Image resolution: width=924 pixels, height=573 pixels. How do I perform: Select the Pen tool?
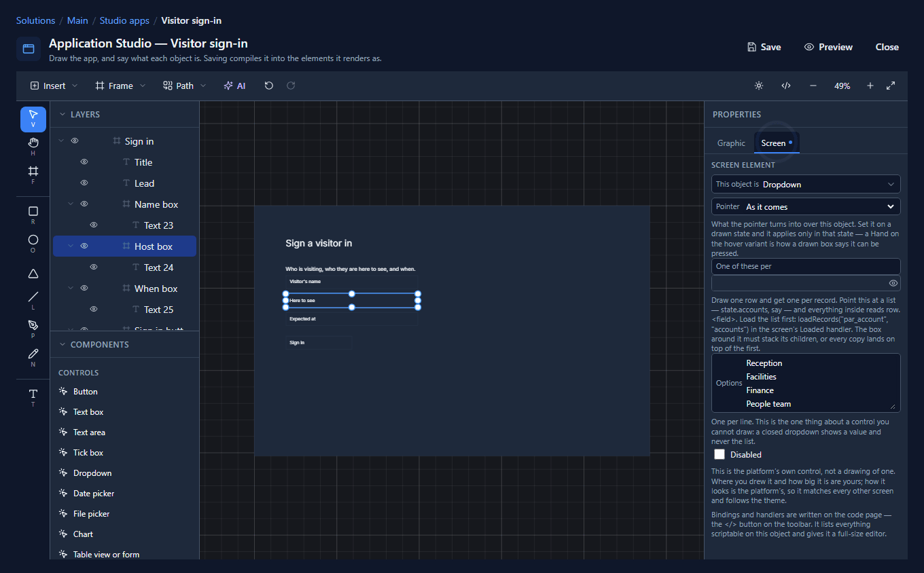tap(33, 329)
